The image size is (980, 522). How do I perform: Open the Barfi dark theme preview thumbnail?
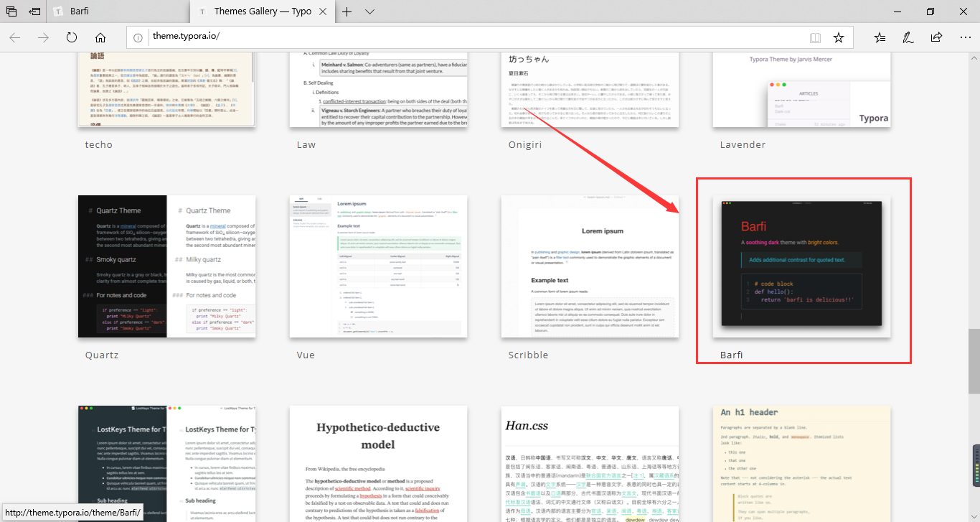(x=801, y=266)
